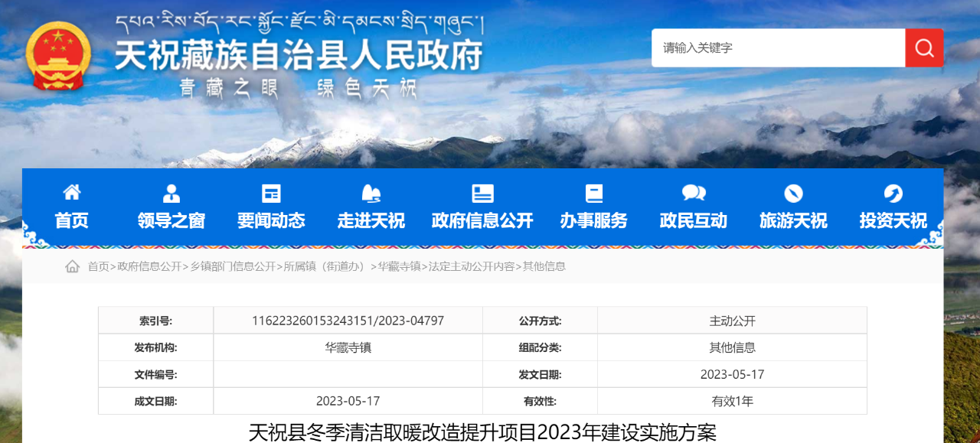Image resolution: width=980 pixels, height=443 pixels.
Task: Click the house icon above 首页
Action: tap(72, 192)
